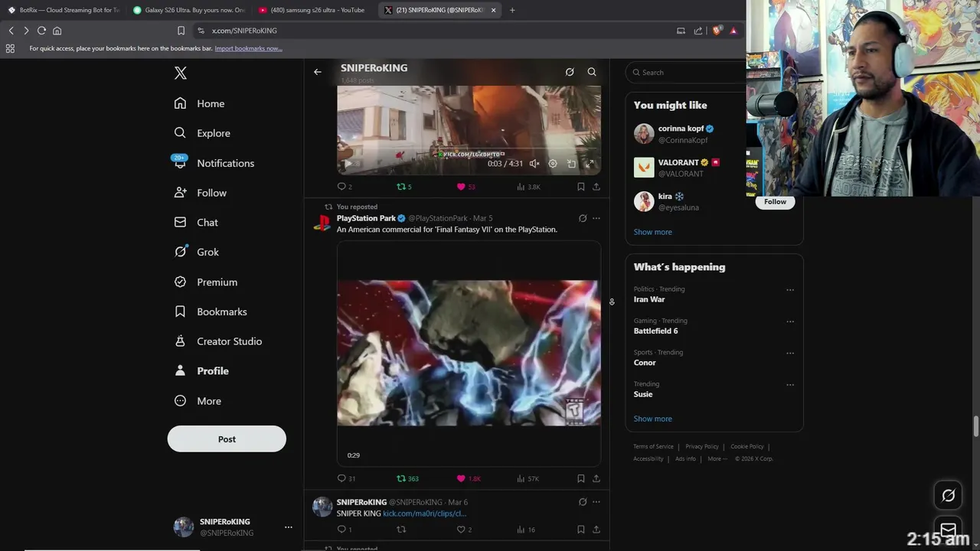Open PlayStation Park profile avatar
This screenshot has width=980, height=551.
coord(322,223)
